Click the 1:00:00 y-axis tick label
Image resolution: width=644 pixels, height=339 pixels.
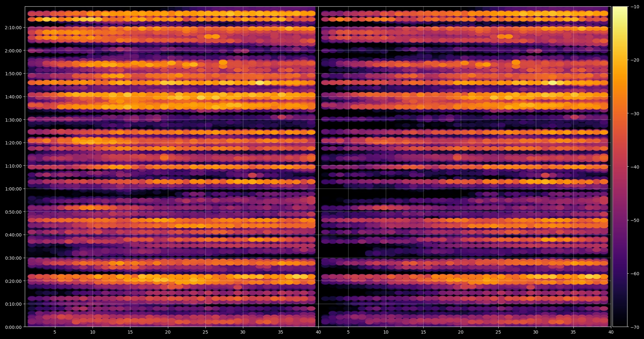pos(13,189)
